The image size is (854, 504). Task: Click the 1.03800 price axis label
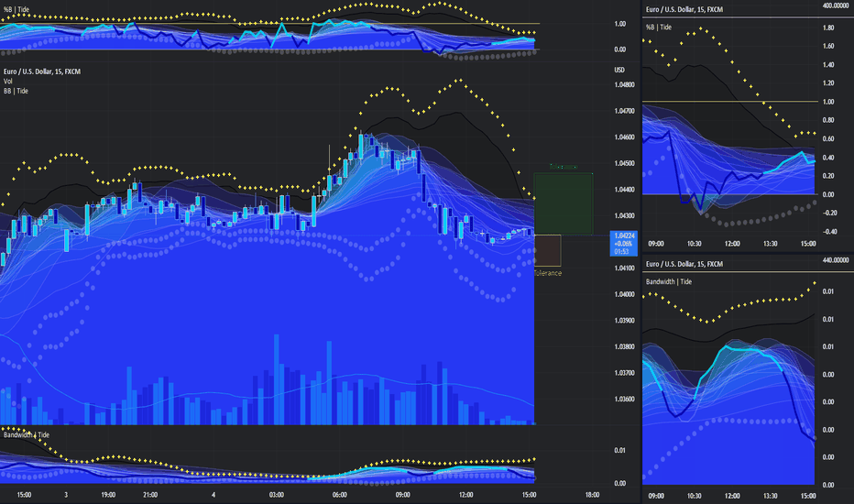click(x=624, y=346)
